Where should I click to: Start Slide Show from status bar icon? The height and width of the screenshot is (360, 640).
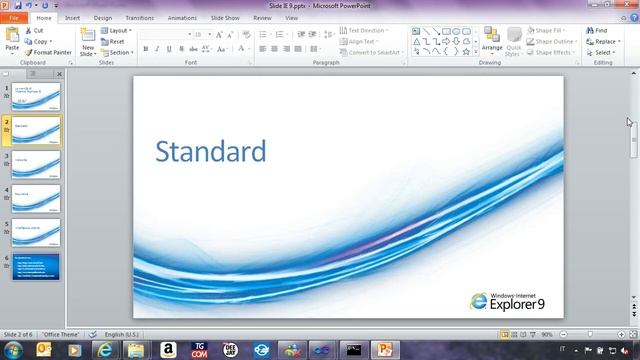tap(533, 335)
